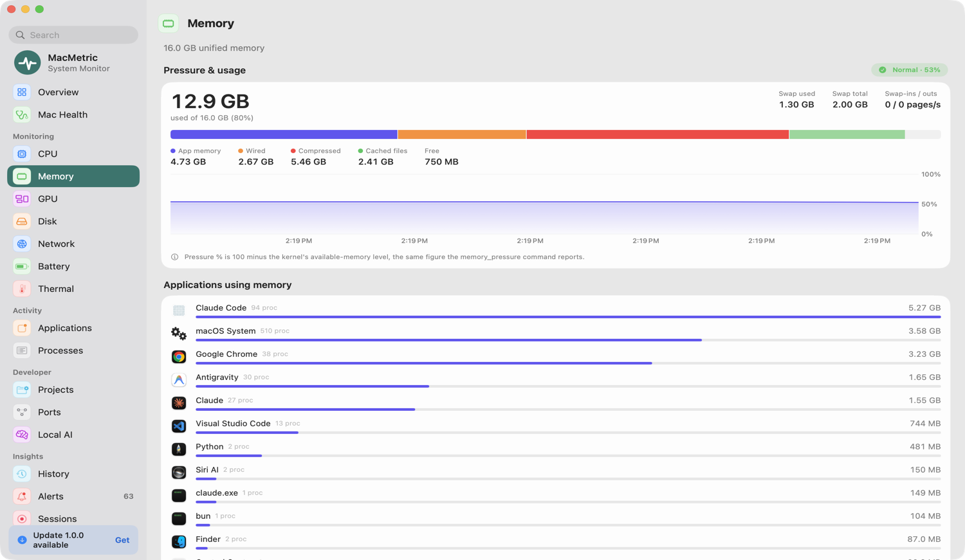
Task: Open the Mac Health icon
Action: click(22, 115)
